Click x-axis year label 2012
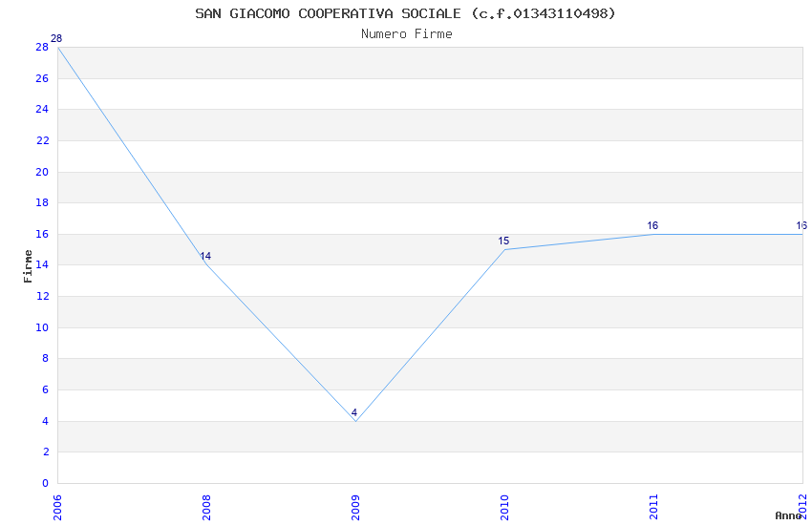This screenshot has width=812, height=525. 803,508
